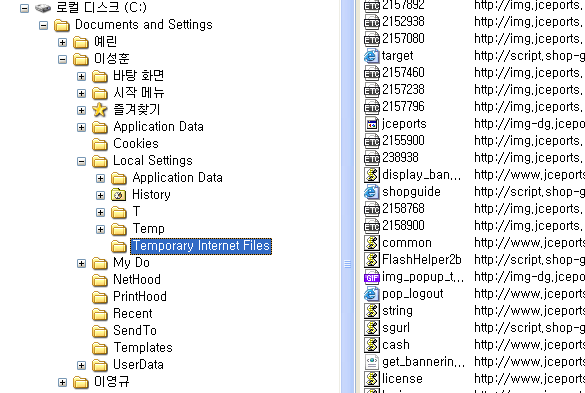Viewport: 585px width, 393px height.
Task: Expand the 이영규 folder
Action: [62, 383]
